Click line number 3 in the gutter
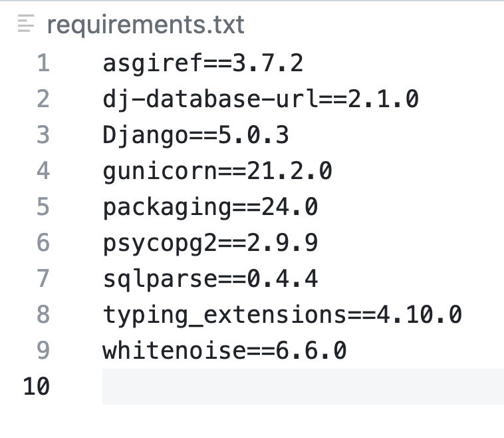Viewport: 504px width, 438px height. [43, 135]
